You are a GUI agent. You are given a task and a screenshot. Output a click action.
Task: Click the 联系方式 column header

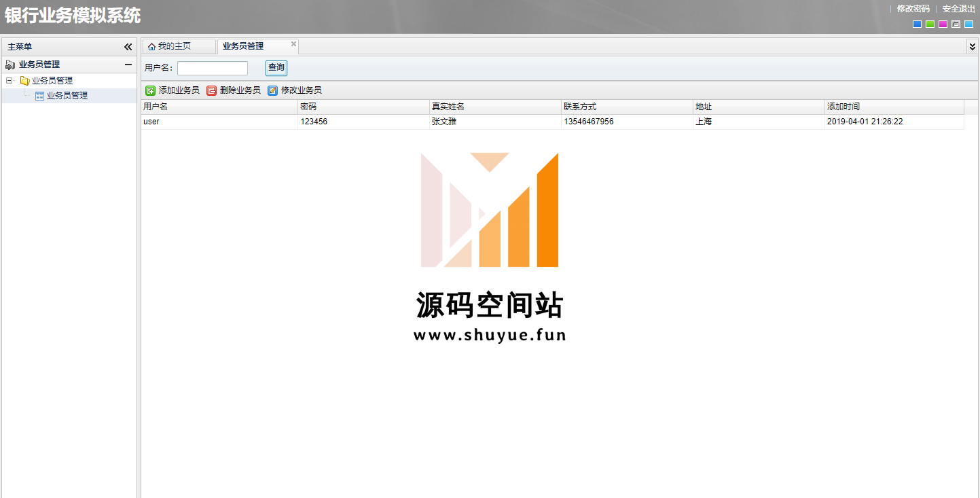[x=627, y=107]
